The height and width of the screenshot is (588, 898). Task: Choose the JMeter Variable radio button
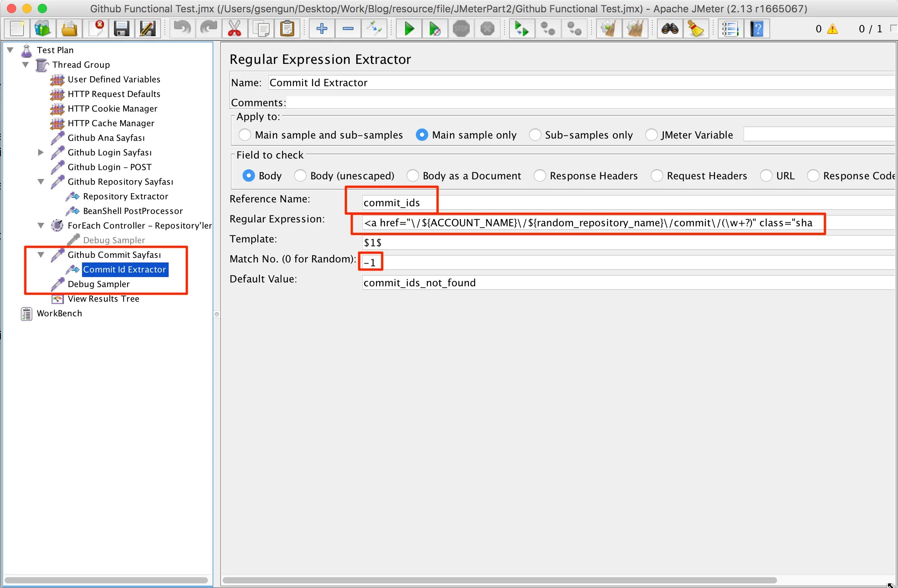coord(651,135)
